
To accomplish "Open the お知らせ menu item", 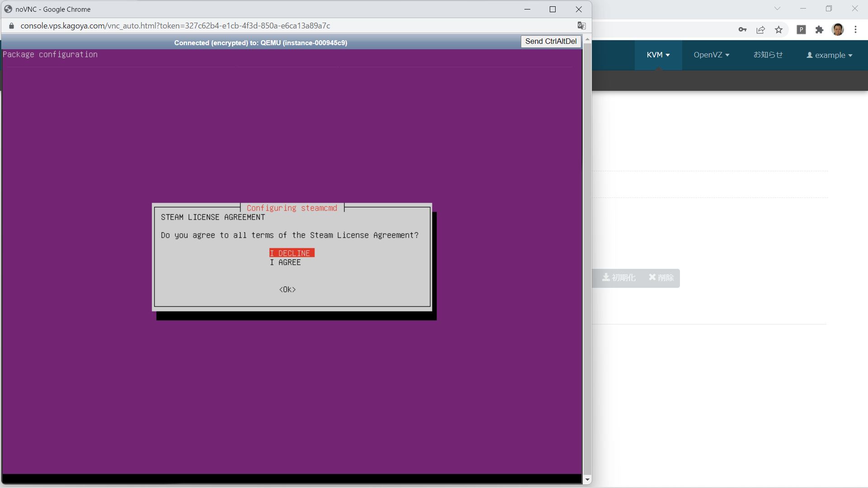I will 768,55.
